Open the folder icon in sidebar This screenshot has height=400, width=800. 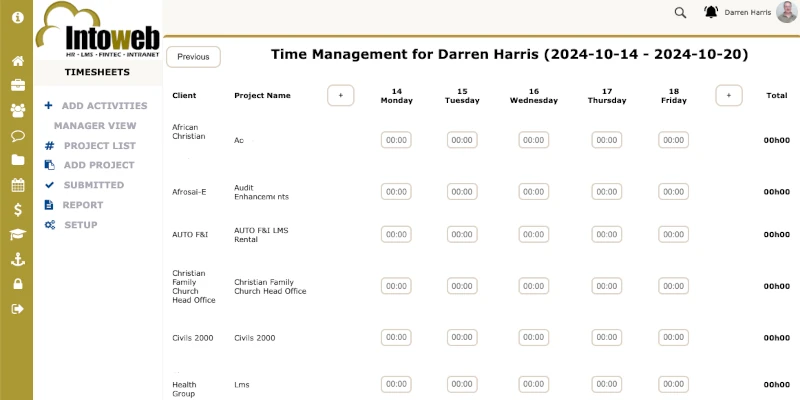(x=18, y=160)
